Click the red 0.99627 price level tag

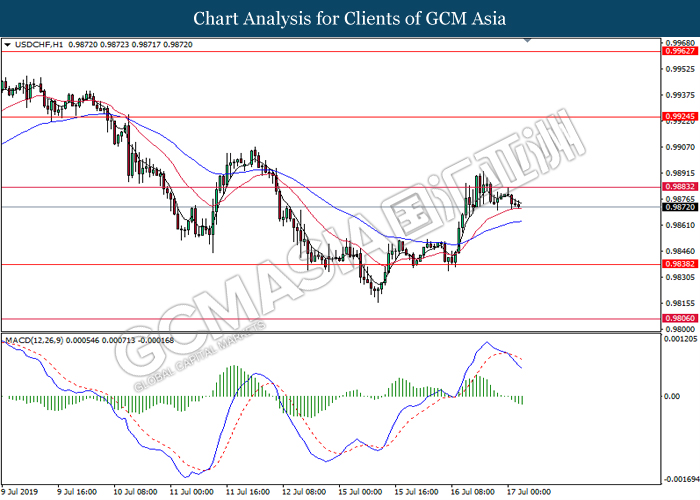pyautogui.click(x=680, y=51)
